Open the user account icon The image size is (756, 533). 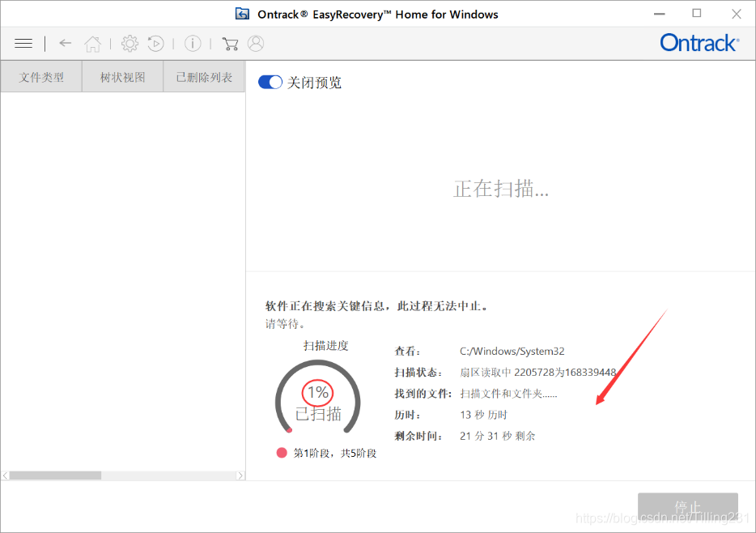256,44
